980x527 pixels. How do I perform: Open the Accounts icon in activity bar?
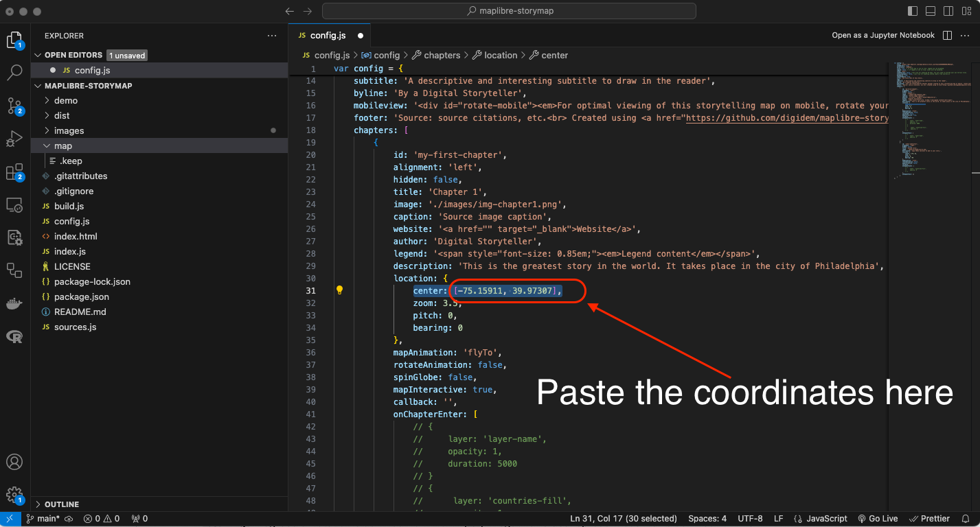pyautogui.click(x=14, y=462)
